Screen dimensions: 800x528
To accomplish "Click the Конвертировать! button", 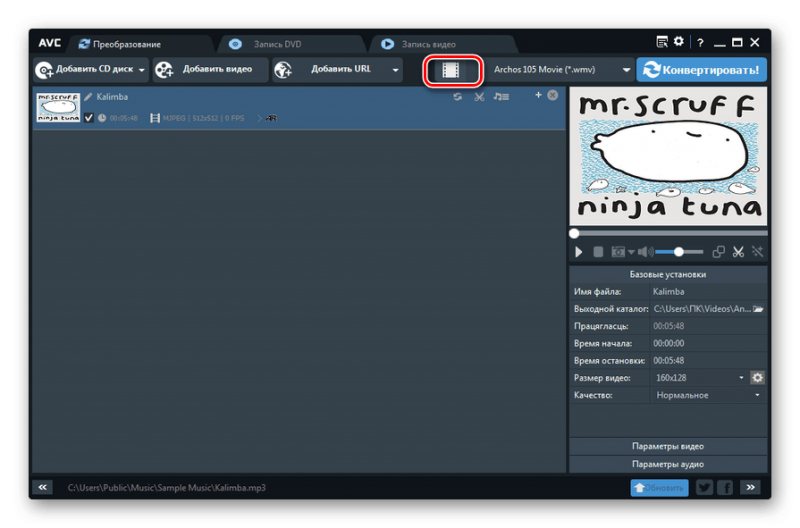I will [702, 70].
